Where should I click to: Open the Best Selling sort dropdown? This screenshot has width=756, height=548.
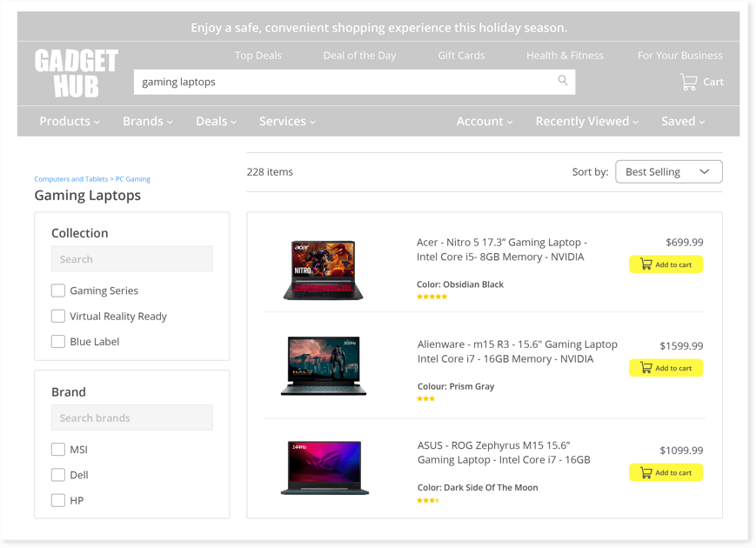point(669,172)
